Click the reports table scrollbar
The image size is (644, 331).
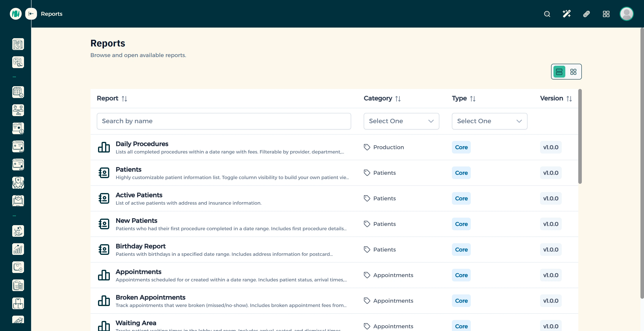point(580,137)
